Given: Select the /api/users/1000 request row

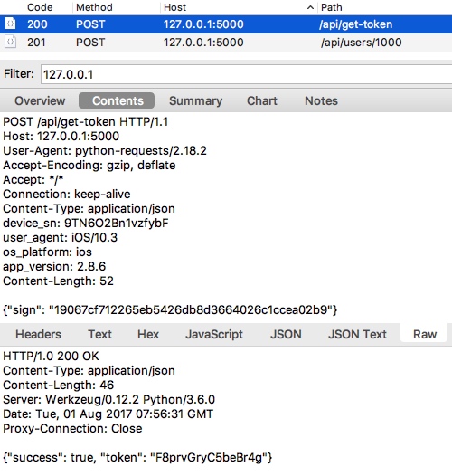Looking at the screenshot, I should click(x=226, y=43).
